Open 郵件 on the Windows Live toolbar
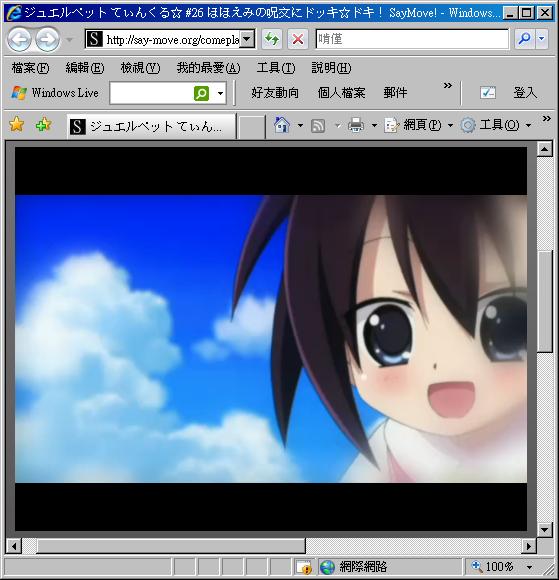 click(395, 93)
